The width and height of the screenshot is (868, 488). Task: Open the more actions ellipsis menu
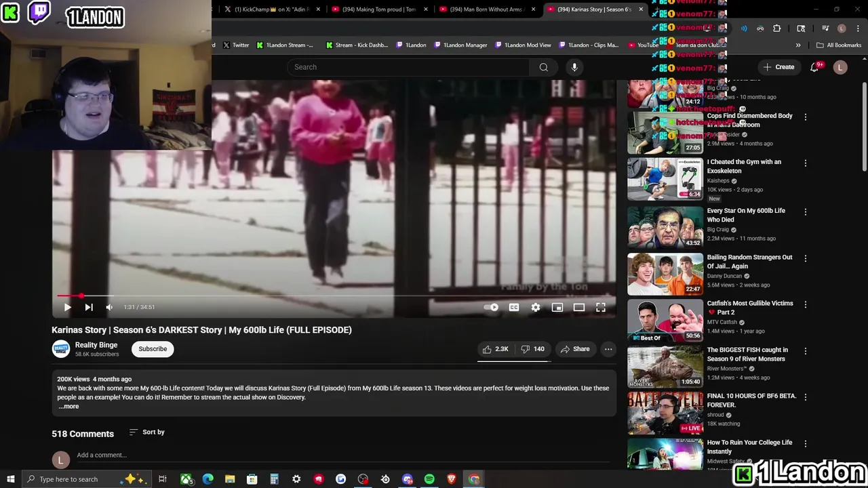click(608, 349)
